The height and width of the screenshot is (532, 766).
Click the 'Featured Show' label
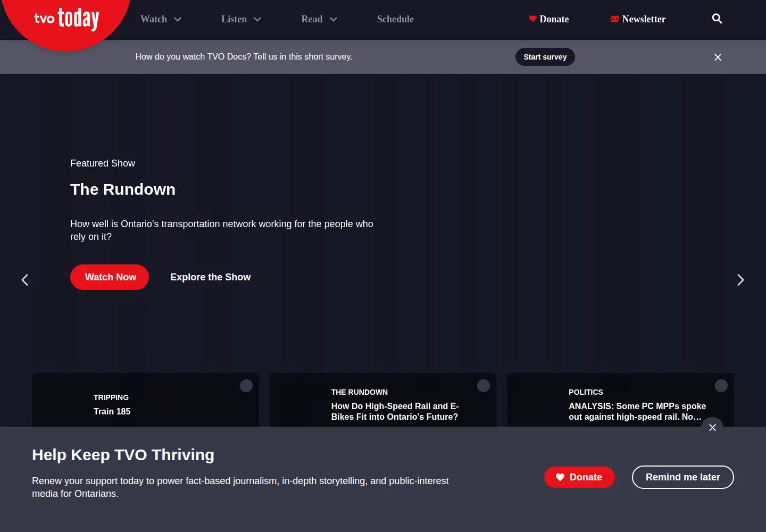(x=103, y=163)
